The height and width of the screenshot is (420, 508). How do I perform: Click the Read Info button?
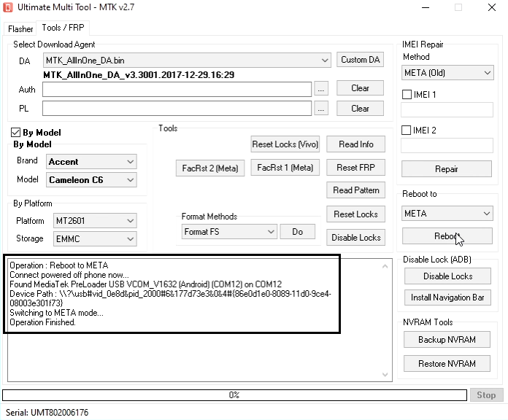[x=355, y=144]
